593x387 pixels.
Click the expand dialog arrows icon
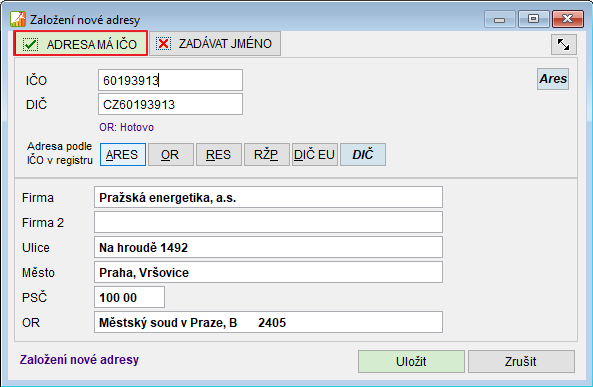[564, 45]
